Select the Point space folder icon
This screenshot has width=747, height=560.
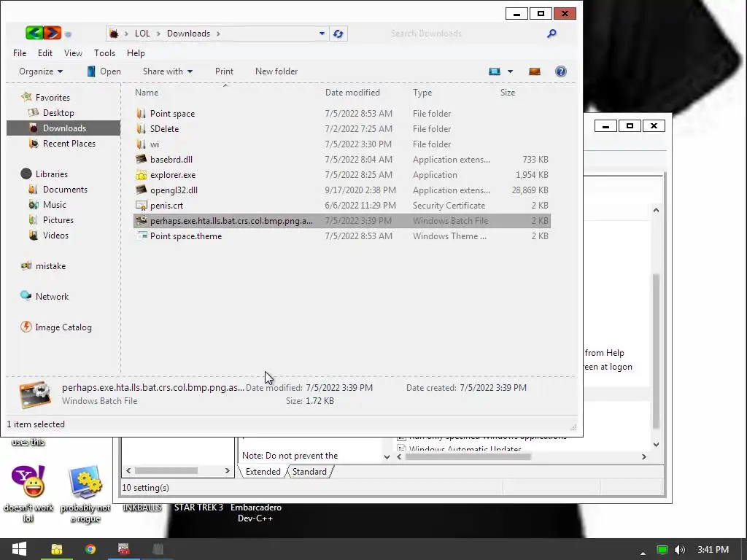[x=141, y=113]
